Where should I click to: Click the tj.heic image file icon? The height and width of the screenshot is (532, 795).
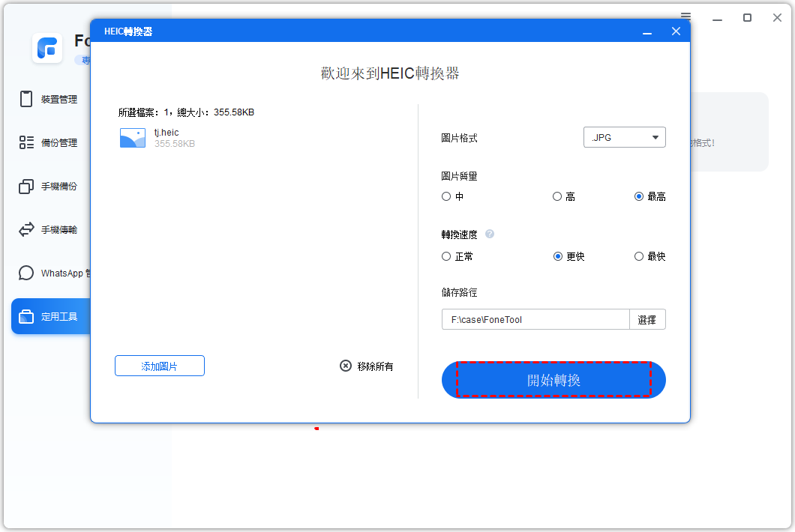(133, 138)
